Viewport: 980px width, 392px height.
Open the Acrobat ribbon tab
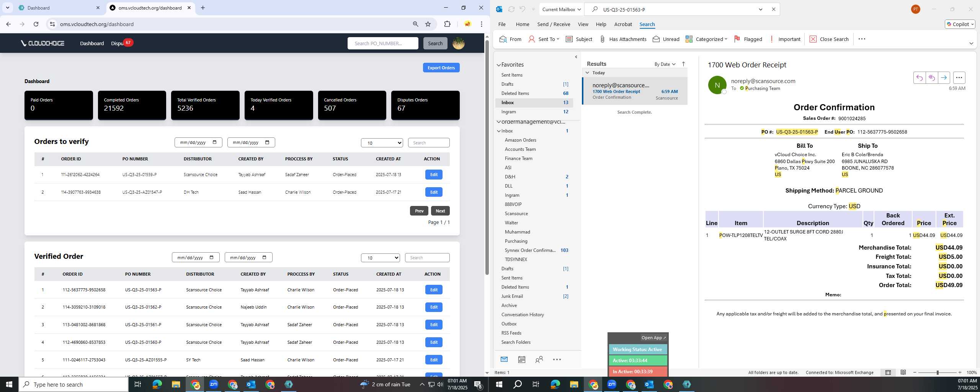[x=623, y=24]
